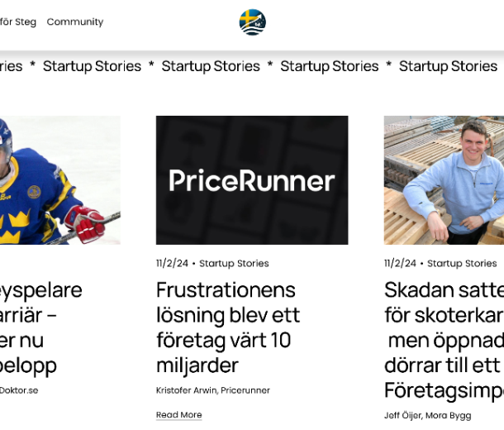
Task: Click second 'Startup Stories' in scrolling banner
Action: 211,66
